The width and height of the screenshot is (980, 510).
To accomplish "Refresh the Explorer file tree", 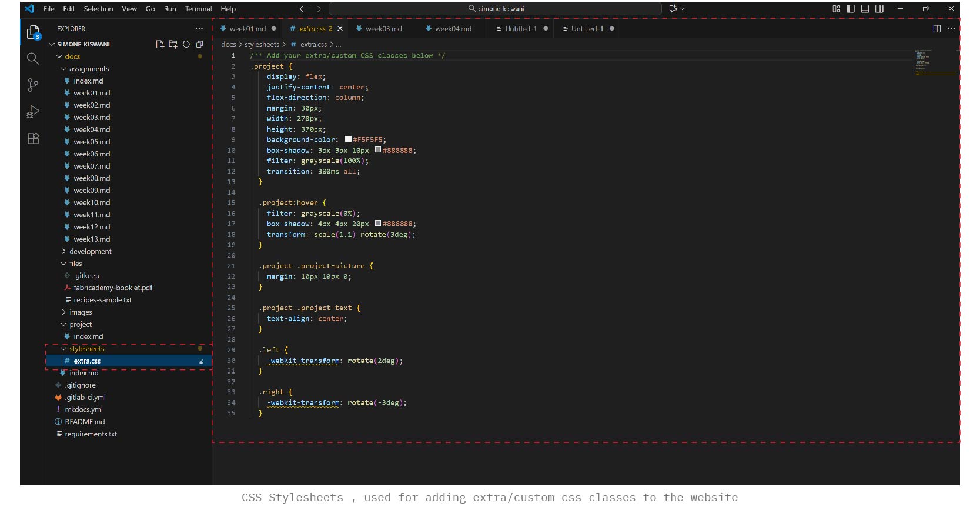I will click(186, 44).
